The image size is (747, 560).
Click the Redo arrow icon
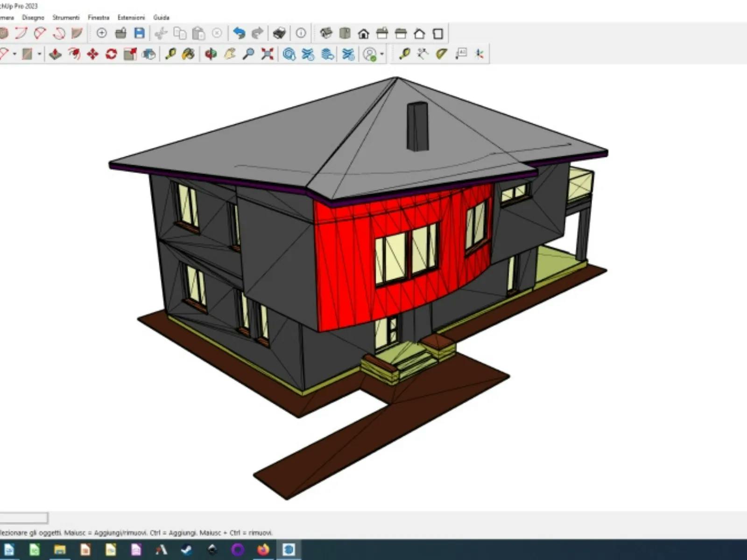click(257, 33)
